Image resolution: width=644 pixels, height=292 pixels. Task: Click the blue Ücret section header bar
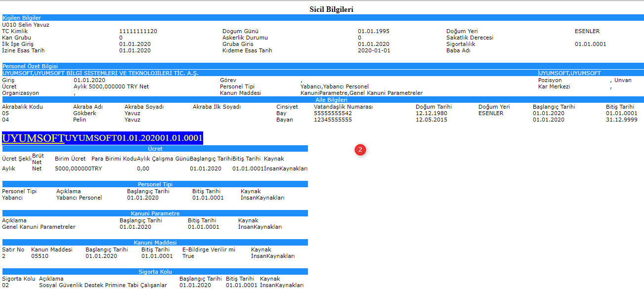point(155,148)
